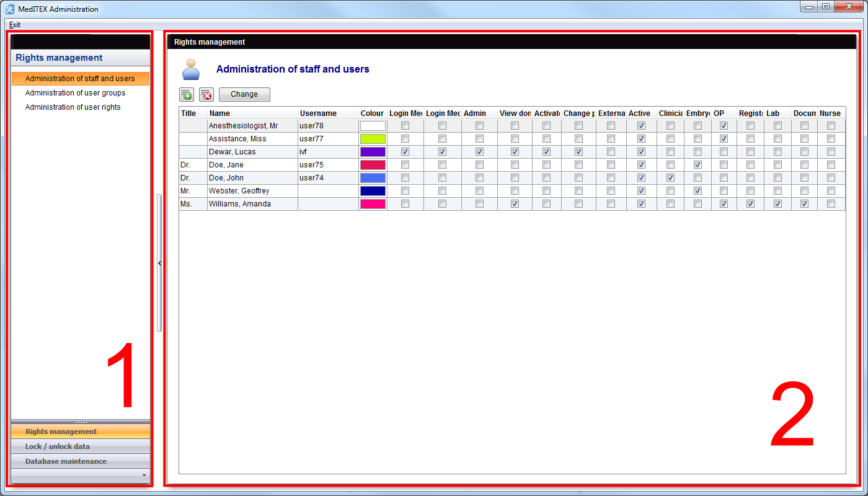Select the name cell "Doe, John"
Viewport: 868px width, 496px height.
pos(252,178)
